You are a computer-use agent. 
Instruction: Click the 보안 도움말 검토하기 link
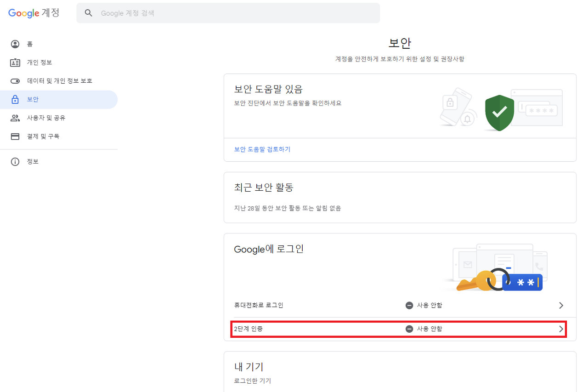click(262, 149)
